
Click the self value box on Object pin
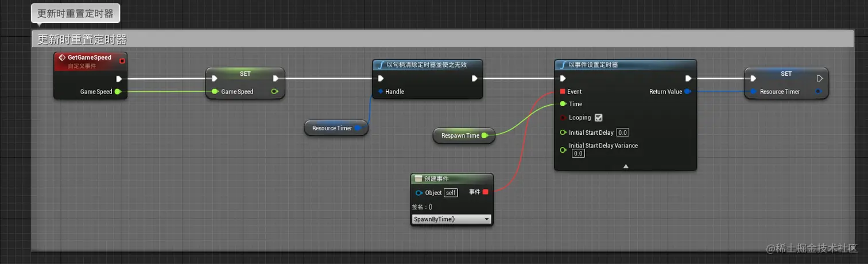coord(451,193)
